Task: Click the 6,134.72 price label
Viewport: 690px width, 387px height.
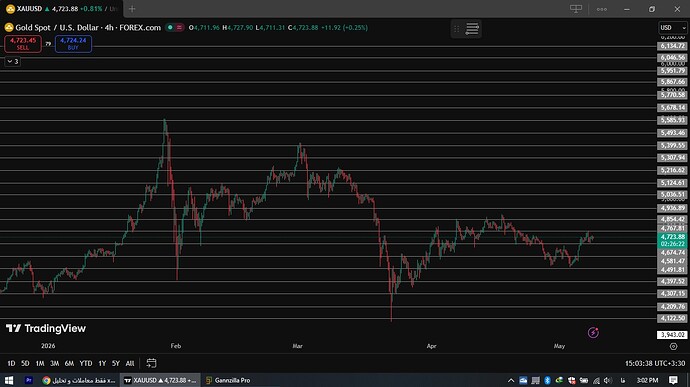Action: (x=672, y=46)
